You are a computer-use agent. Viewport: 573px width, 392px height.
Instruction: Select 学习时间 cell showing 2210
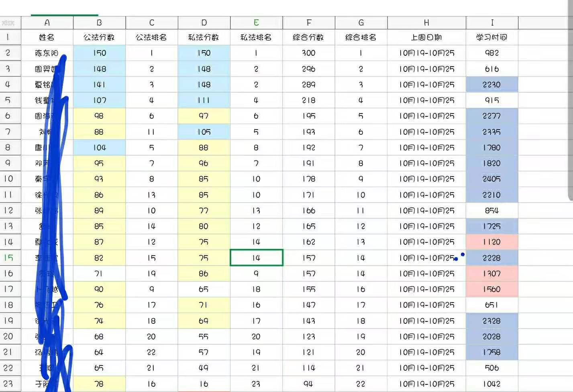[x=492, y=195]
